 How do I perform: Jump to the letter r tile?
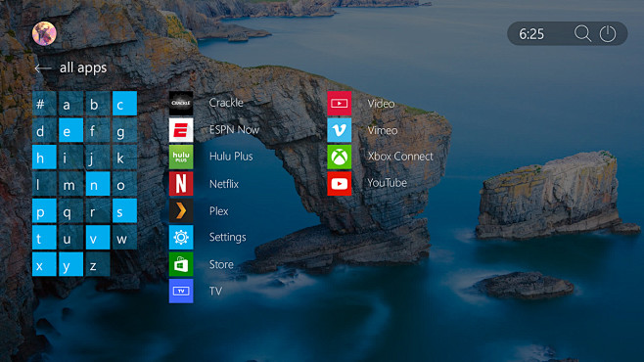(98, 210)
